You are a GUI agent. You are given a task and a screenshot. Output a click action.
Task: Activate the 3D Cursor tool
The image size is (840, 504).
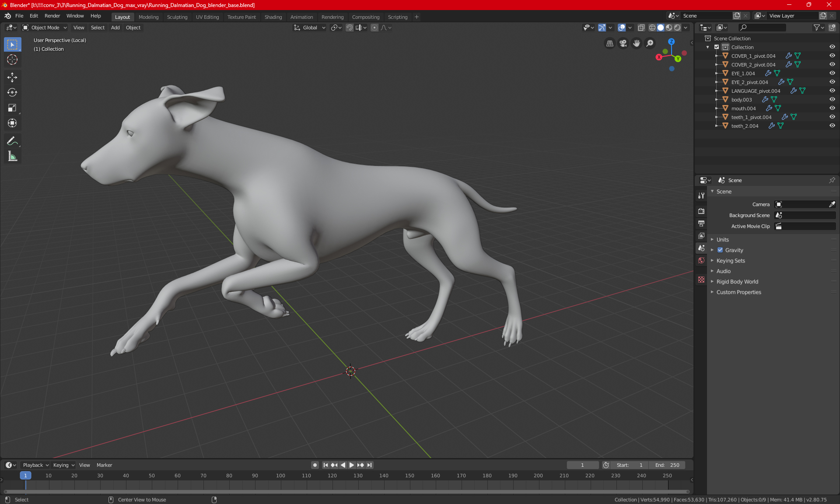tap(12, 60)
